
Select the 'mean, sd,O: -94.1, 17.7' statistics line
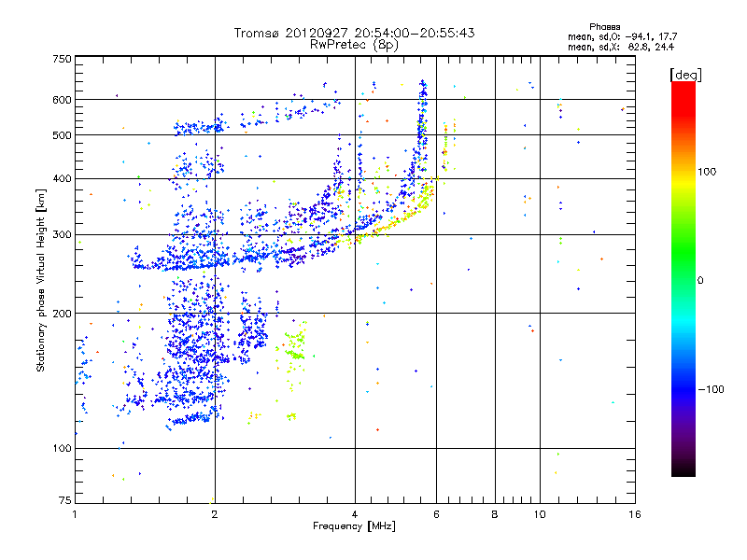point(622,36)
